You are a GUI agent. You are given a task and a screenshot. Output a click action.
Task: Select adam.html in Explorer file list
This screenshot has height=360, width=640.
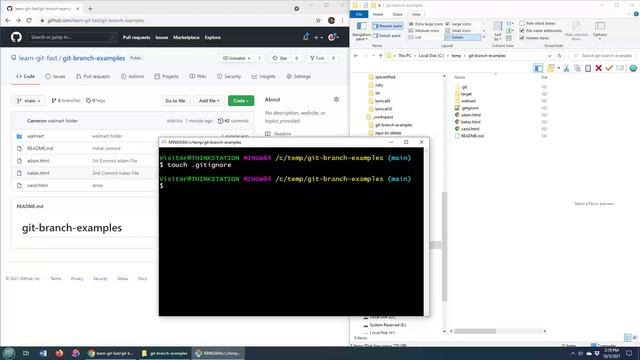pyautogui.click(x=471, y=115)
